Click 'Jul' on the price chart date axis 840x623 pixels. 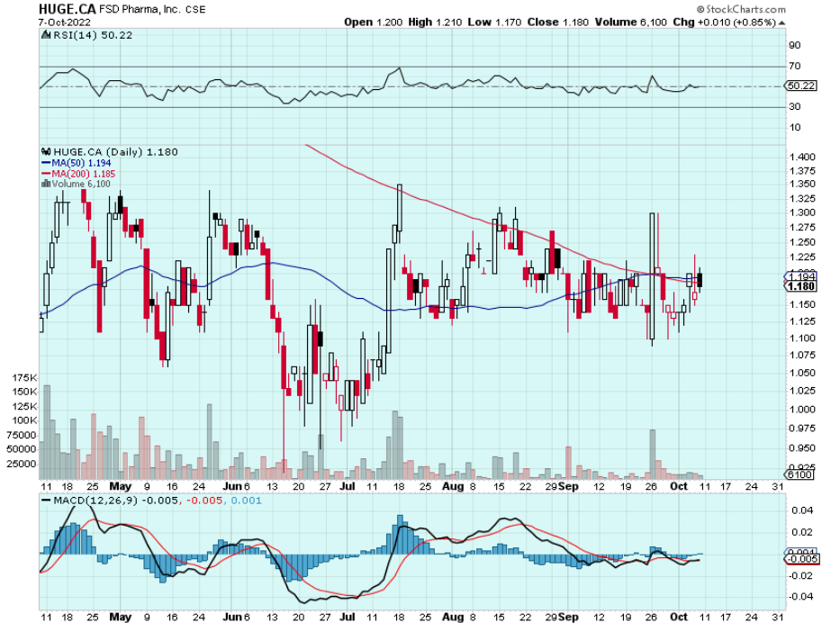point(348,486)
